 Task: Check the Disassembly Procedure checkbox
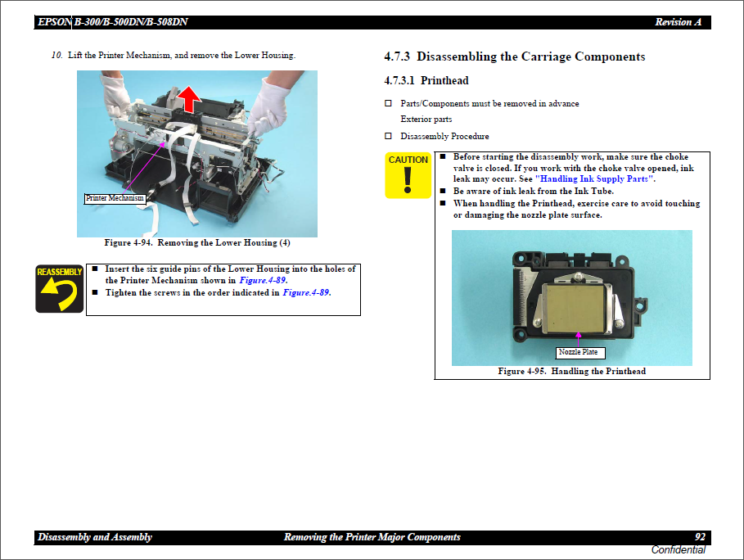coord(387,136)
